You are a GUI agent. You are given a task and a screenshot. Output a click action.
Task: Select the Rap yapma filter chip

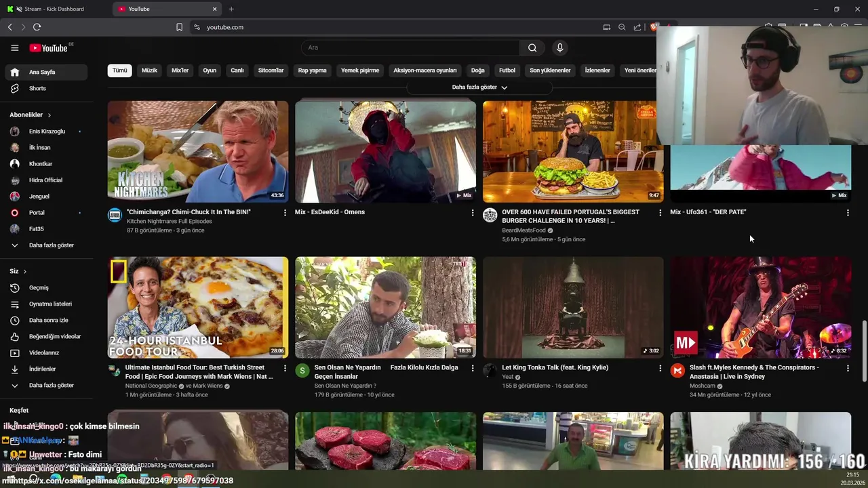point(313,70)
